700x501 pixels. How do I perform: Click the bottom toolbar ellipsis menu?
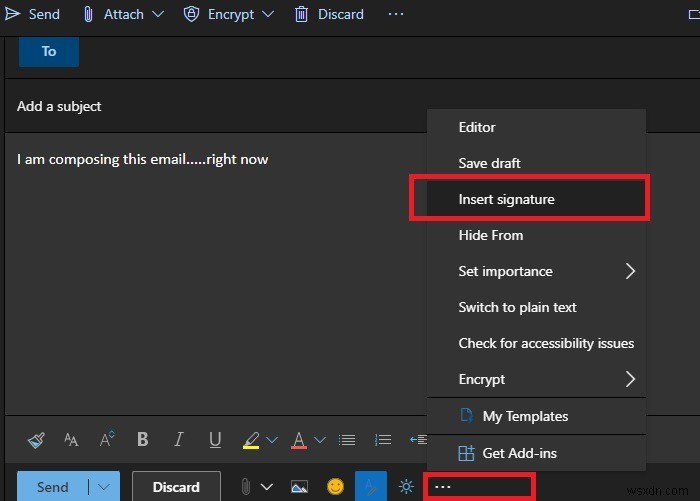click(443, 487)
